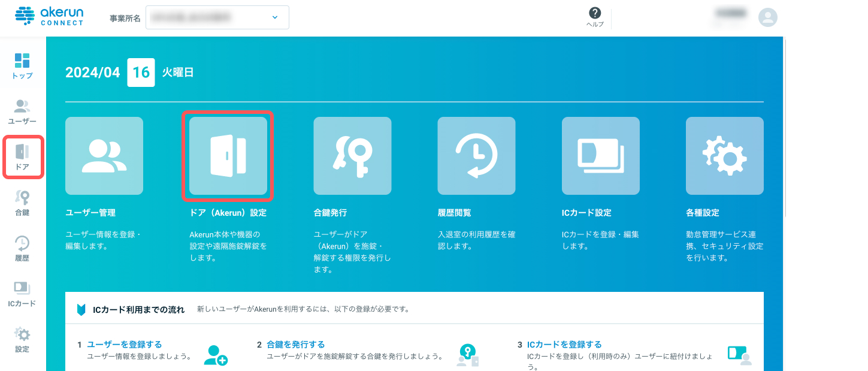This screenshot has height=371, width=868.
Task: Open ICカード in the sidebar
Action: pos(23,294)
